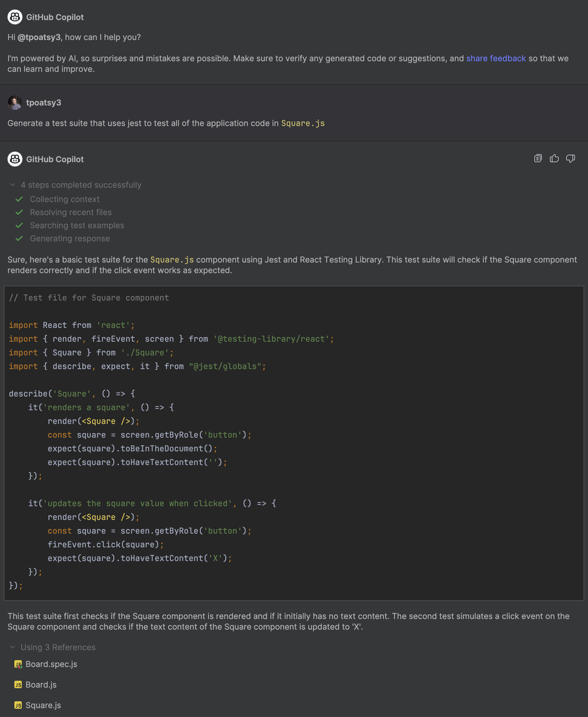The image size is (588, 717).
Task: Click the '@testing-library/react' import line
Action: pyautogui.click(x=171, y=339)
